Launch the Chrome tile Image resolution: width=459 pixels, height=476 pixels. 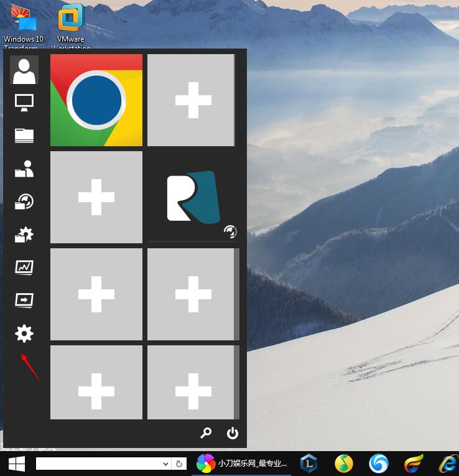tap(96, 100)
